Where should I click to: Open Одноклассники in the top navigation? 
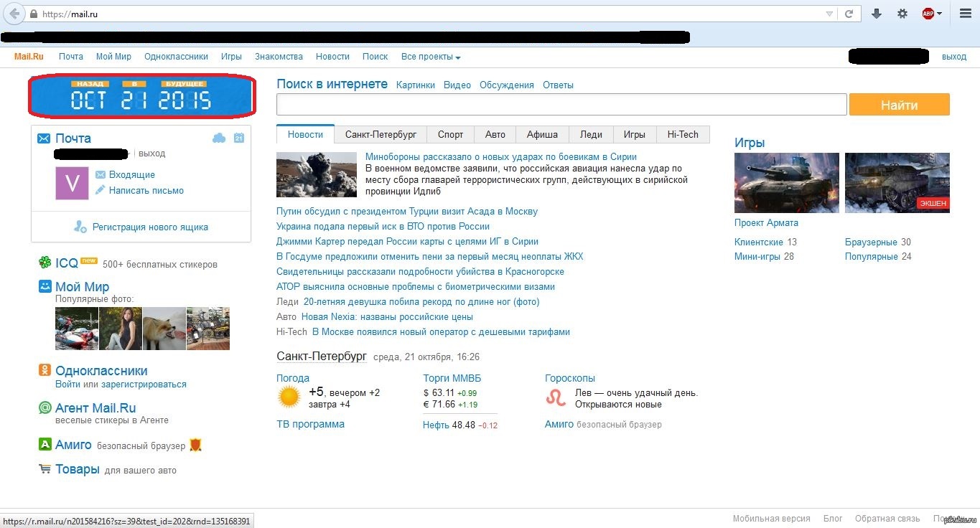176,57
